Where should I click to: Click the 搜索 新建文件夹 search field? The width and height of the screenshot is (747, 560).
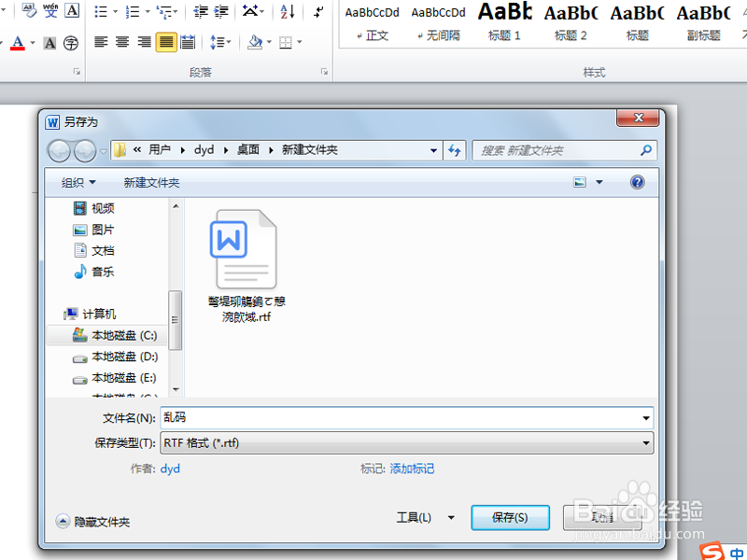pos(565,150)
